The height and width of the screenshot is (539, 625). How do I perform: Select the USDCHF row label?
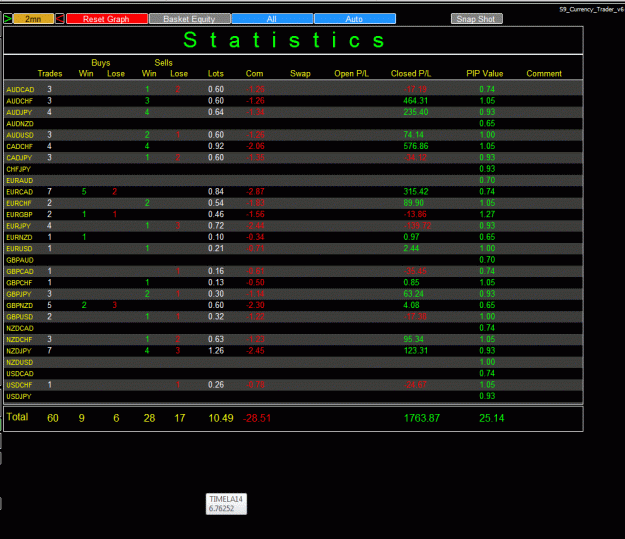(19, 385)
